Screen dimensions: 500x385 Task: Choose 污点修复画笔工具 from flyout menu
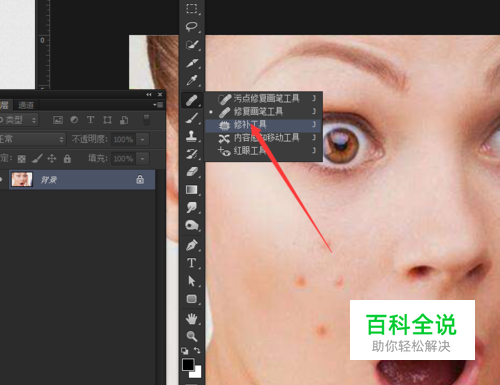263,98
